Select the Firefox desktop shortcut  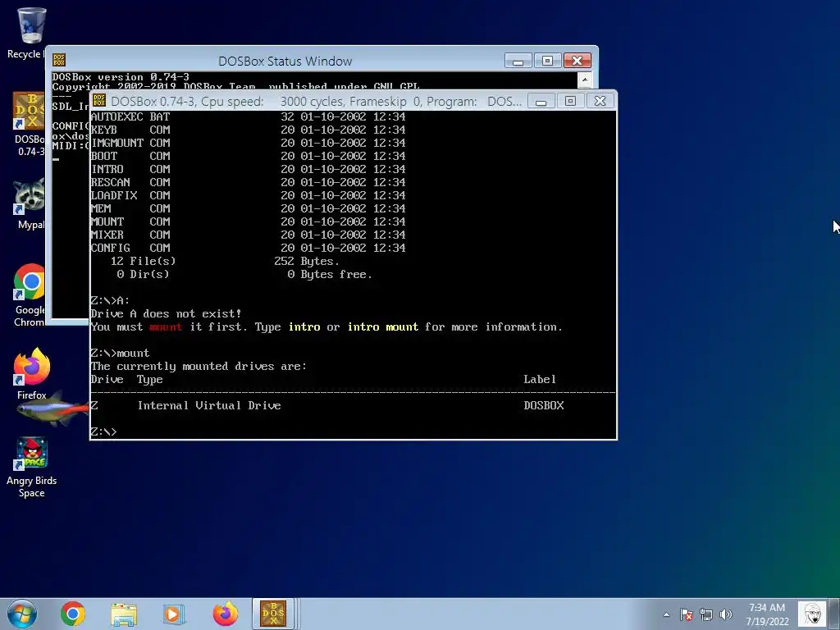click(32, 373)
